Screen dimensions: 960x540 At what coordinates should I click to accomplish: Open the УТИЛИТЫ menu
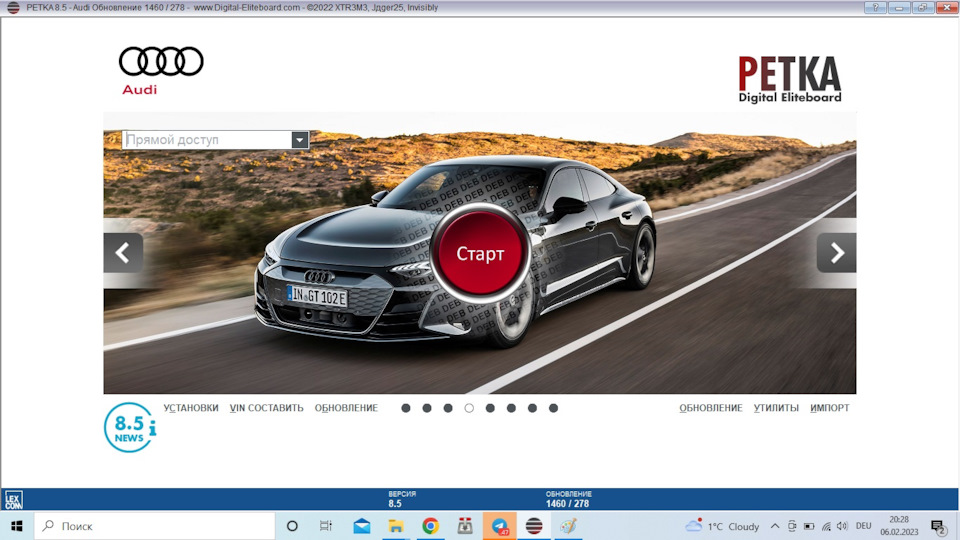click(x=776, y=408)
